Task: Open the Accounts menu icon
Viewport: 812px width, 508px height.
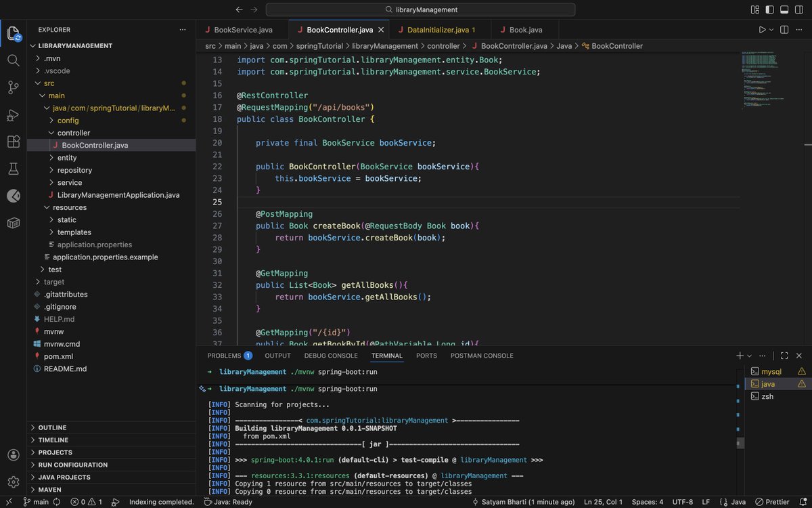Action: pos(14,454)
